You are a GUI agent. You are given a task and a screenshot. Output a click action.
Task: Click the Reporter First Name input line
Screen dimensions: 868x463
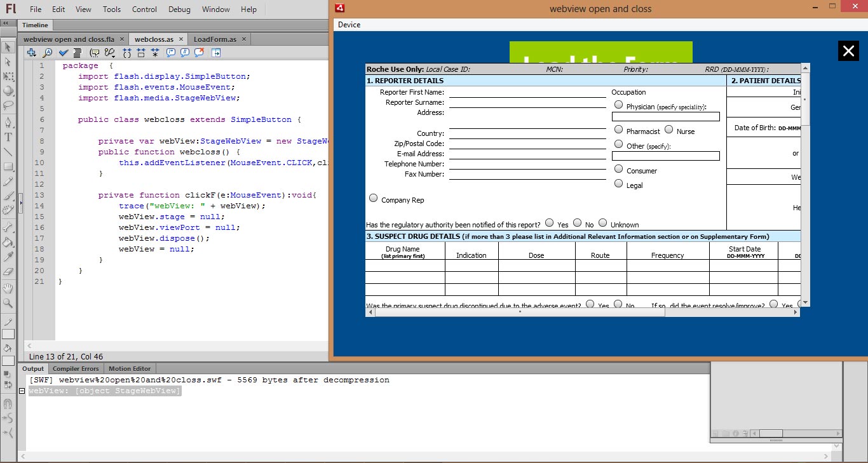[x=527, y=93]
